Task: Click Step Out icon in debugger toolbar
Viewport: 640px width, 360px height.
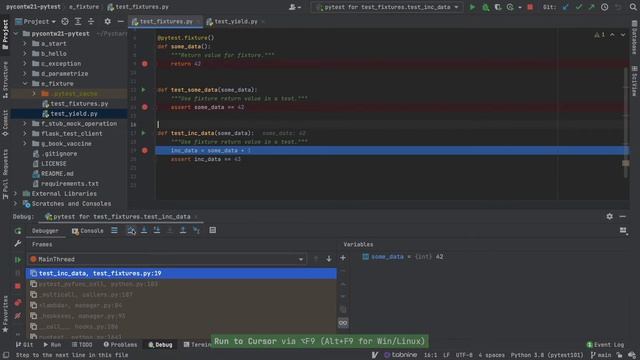Action: point(183,231)
